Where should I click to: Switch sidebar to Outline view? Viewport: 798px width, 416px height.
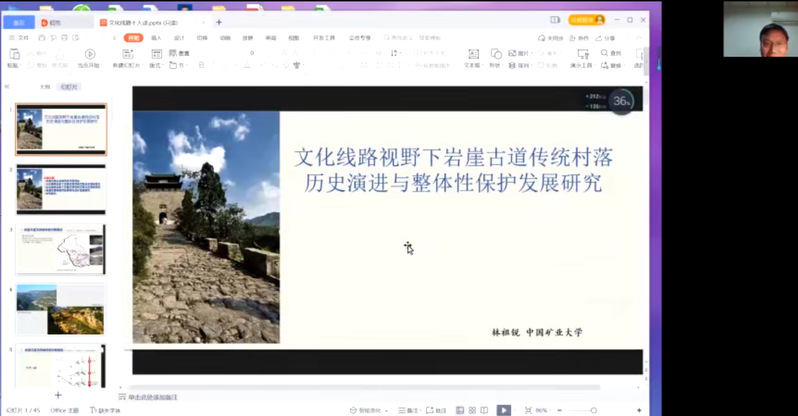point(45,87)
